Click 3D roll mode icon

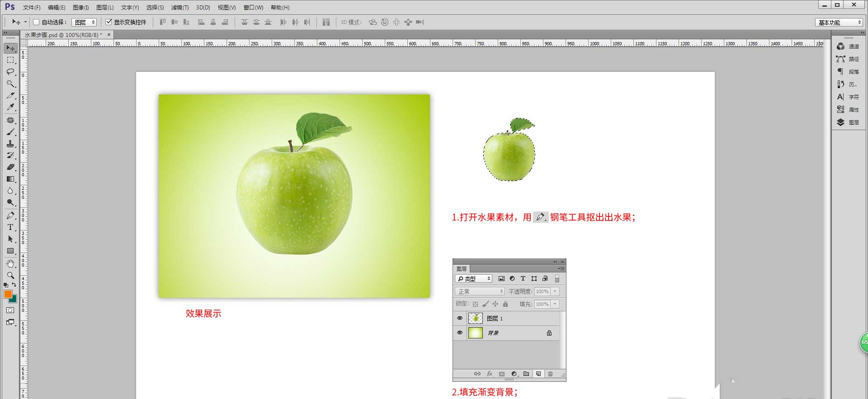click(x=385, y=22)
